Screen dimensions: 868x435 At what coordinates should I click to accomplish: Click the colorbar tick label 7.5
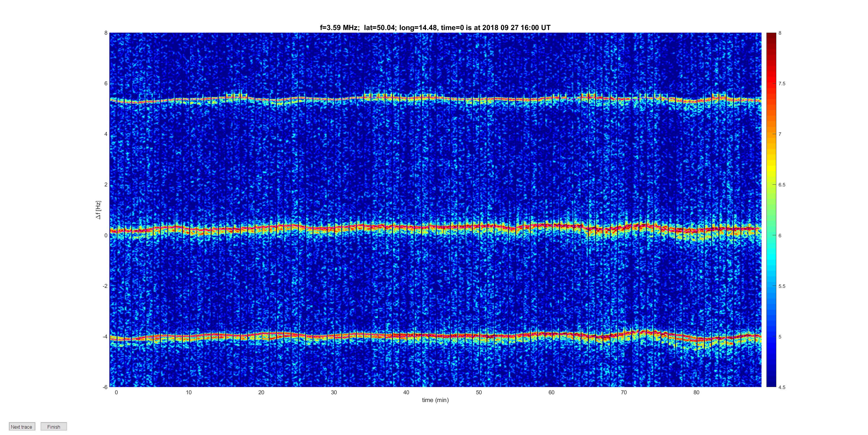[x=782, y=84]
